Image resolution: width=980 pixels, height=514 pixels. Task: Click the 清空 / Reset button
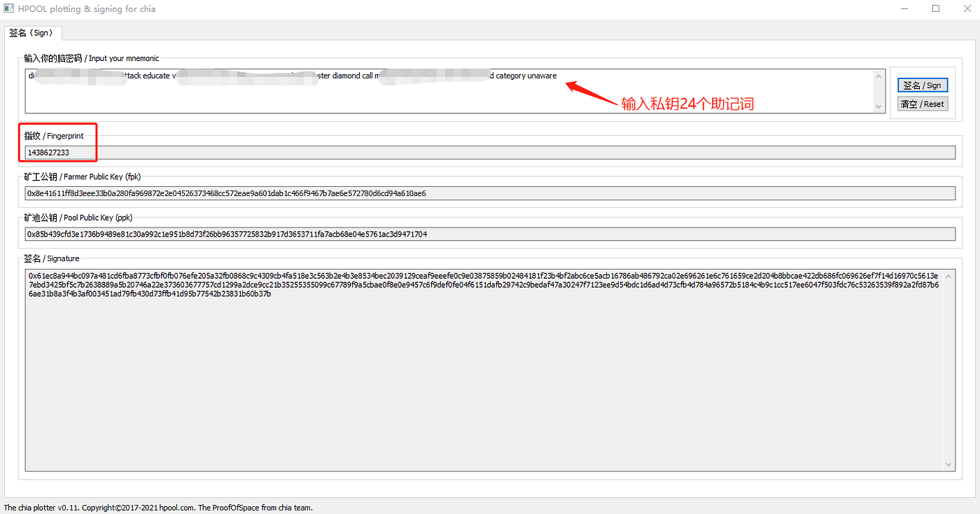[922, 104]
